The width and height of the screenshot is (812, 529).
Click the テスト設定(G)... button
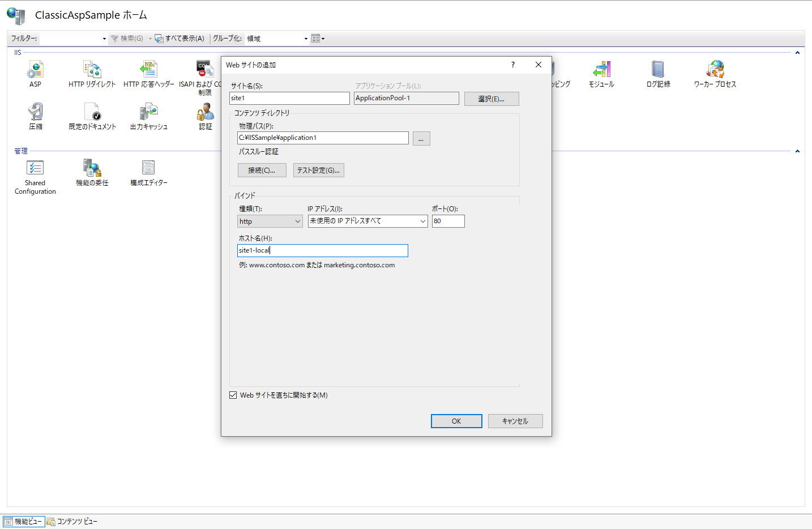(x=319, y=170)
